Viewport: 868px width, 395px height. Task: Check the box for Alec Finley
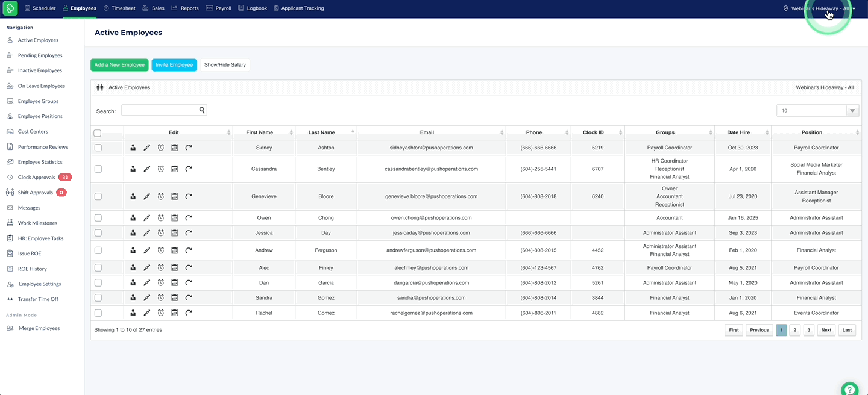98,268
